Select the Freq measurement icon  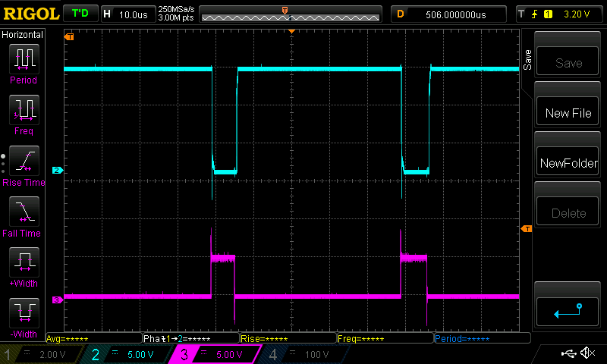24,111
